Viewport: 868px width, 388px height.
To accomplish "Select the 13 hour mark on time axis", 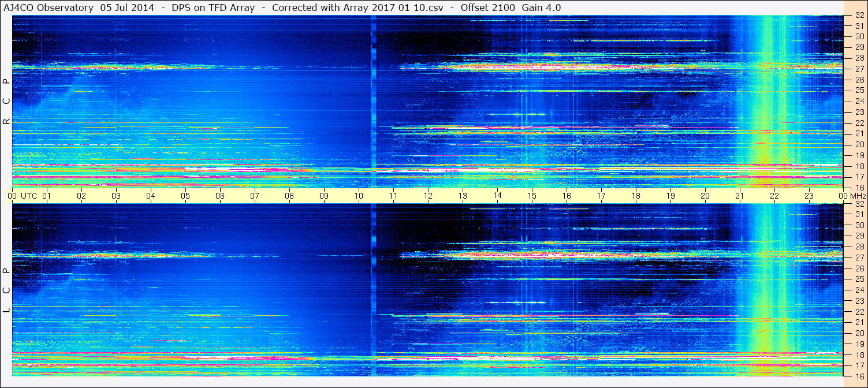I will [463, 196].
